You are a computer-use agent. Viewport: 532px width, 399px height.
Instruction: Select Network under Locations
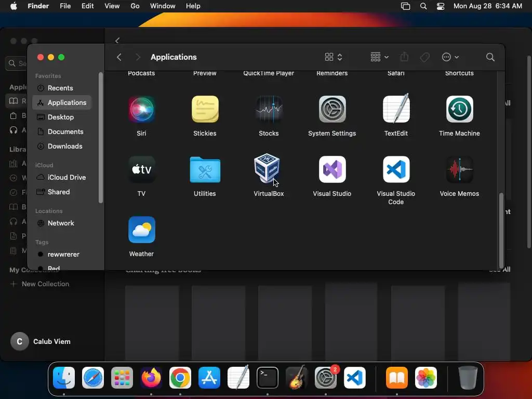click(62, 223)
